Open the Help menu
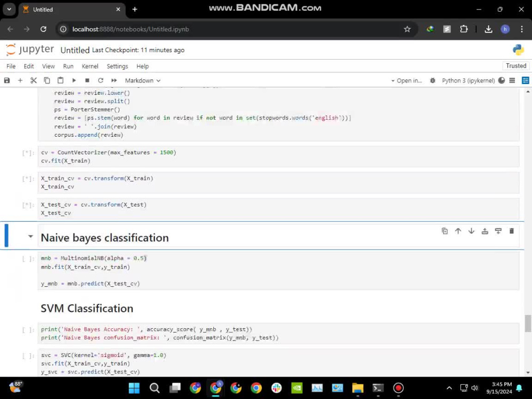 click(x=143, y=66)
